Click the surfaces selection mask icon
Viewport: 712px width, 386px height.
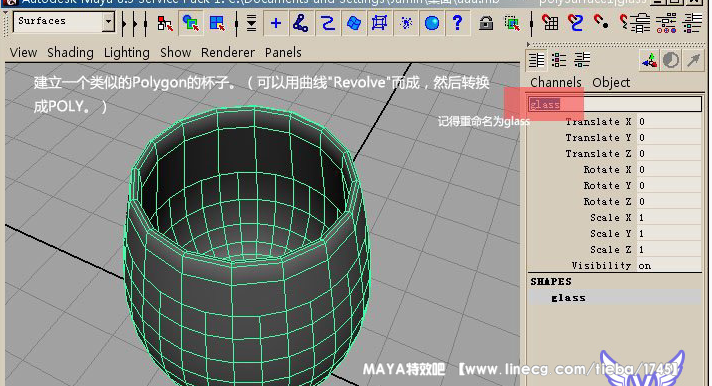tap(353, 23)
